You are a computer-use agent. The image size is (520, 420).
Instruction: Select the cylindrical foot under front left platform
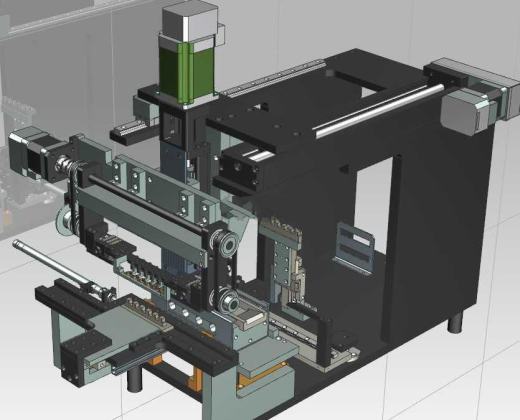coord(135,379)
